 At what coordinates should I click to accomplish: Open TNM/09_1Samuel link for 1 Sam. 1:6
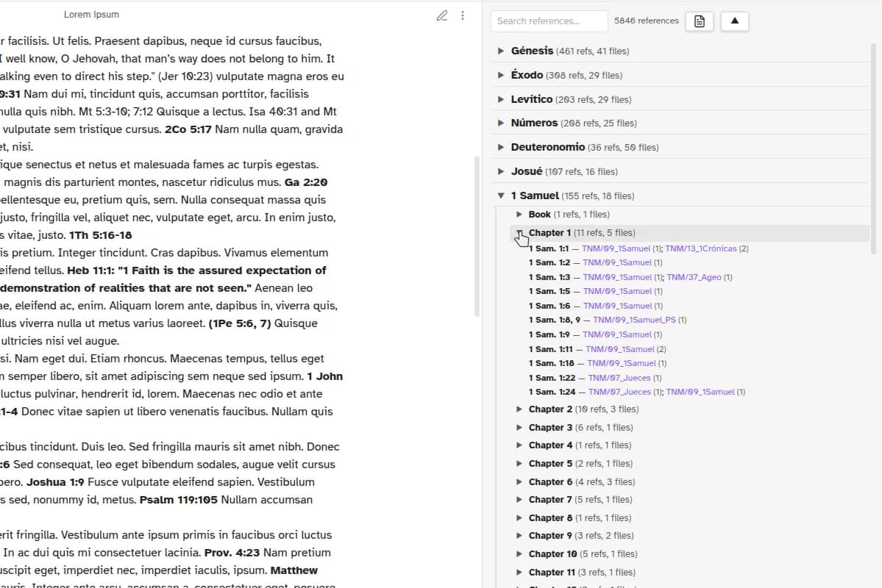point(617,306)
